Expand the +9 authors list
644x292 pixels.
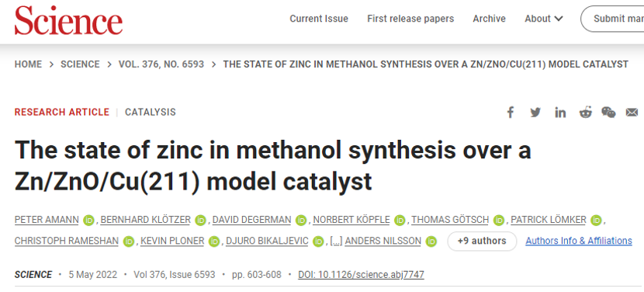482,241
